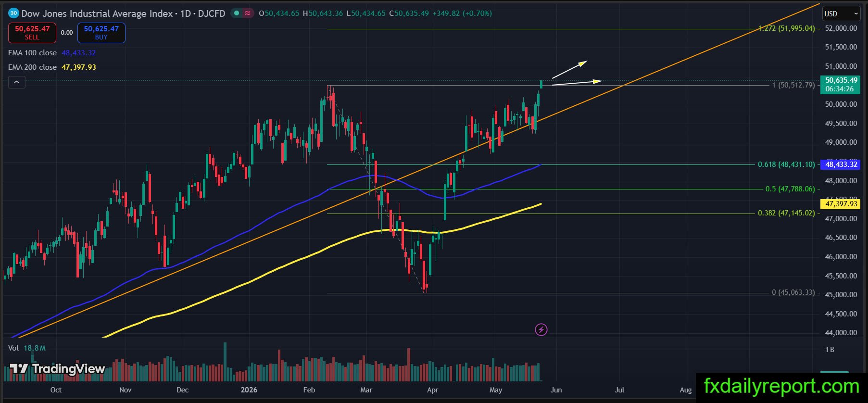Image resolution: width=868 pixels, height=403 pixels.
Task: Click Apr on the time axis
Action: [x=432, y=390]
